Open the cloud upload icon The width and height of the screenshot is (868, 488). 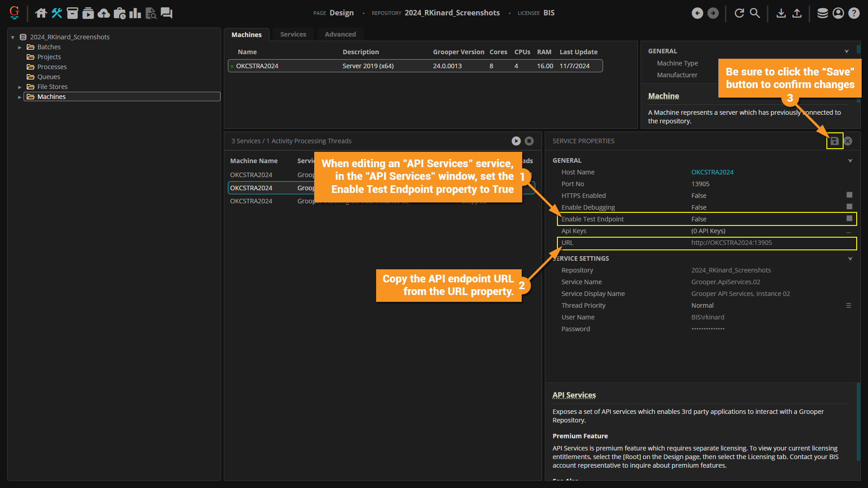[104, 13]
